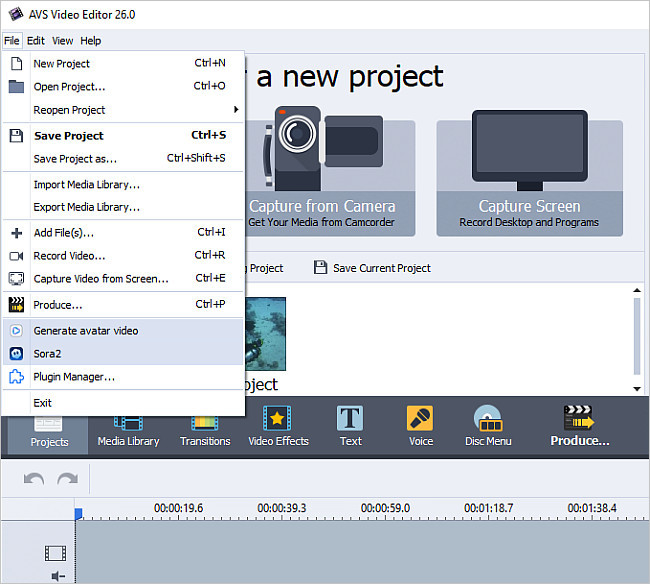
Task: Click the projects list scrollbar thumb
Action: [x=637, y=336]
